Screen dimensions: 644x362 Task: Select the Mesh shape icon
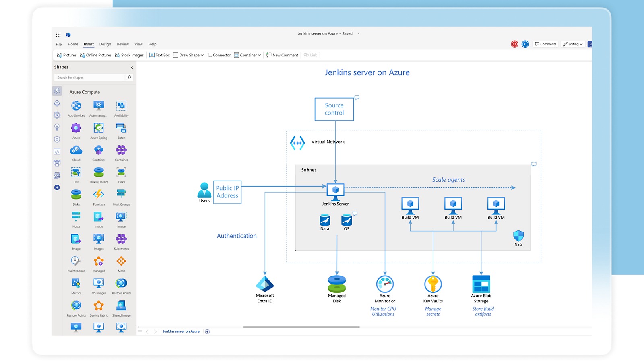coord(121,261)
